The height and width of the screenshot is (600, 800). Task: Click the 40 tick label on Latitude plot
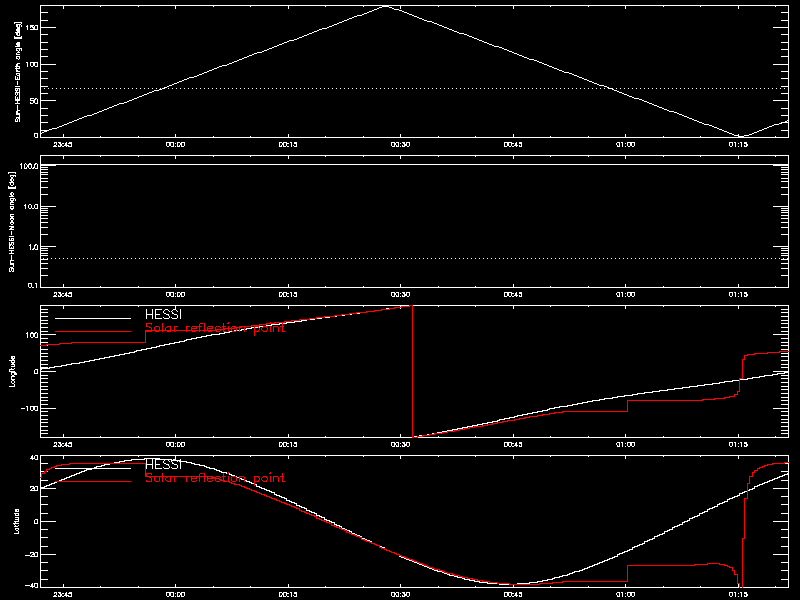tap(34, 458)
